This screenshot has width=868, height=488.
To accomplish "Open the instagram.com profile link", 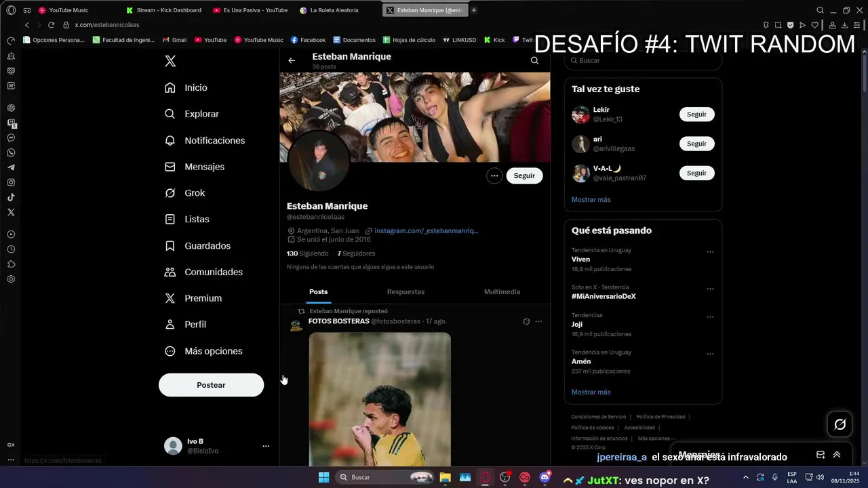I will [426, 231].
